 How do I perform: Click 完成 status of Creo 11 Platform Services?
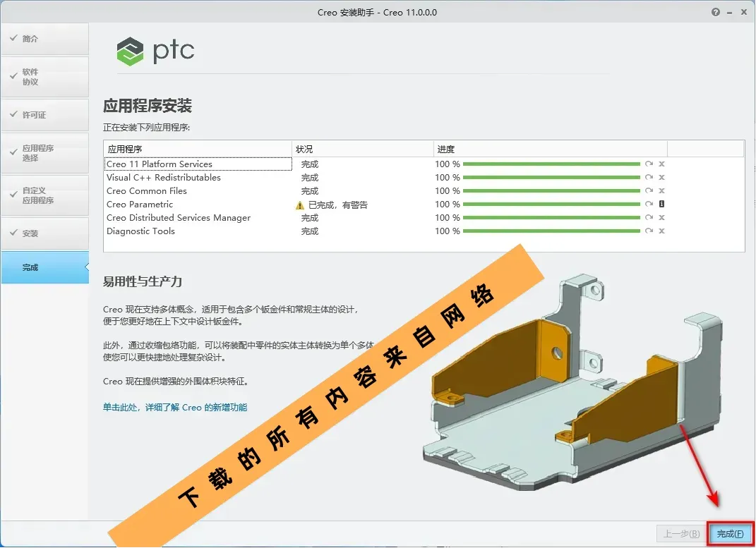coord(310,164)
